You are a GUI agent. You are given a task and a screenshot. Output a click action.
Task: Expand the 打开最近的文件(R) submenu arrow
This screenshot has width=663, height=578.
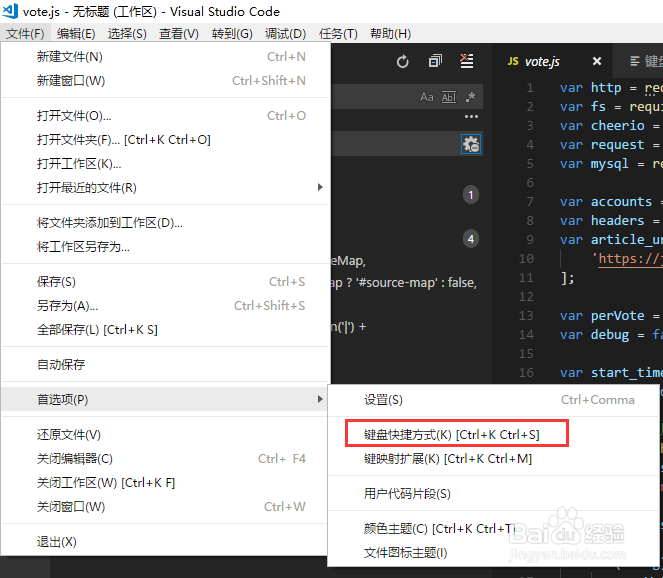pos(320,187)
